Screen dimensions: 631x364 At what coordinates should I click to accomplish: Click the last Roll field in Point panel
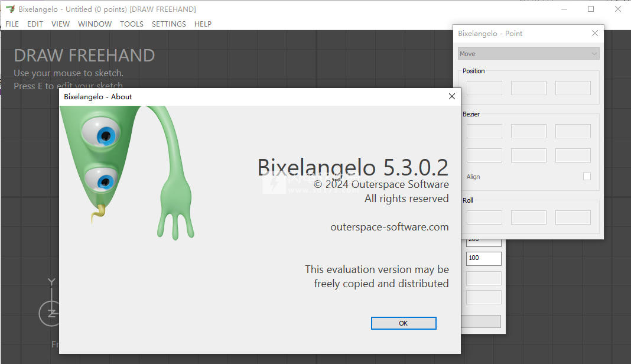[573, 217]
